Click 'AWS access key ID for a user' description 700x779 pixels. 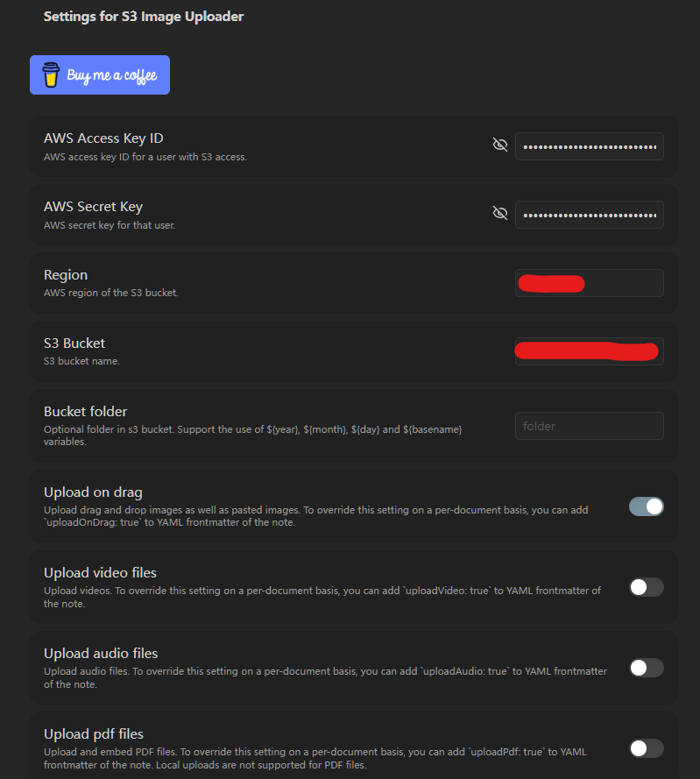pyautogui.click(x=145, y=157)
